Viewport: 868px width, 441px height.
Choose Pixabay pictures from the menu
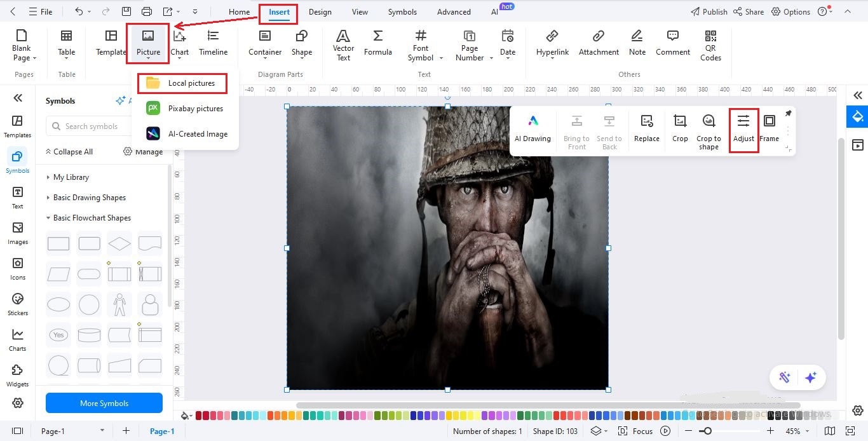(x=185, y=109)
